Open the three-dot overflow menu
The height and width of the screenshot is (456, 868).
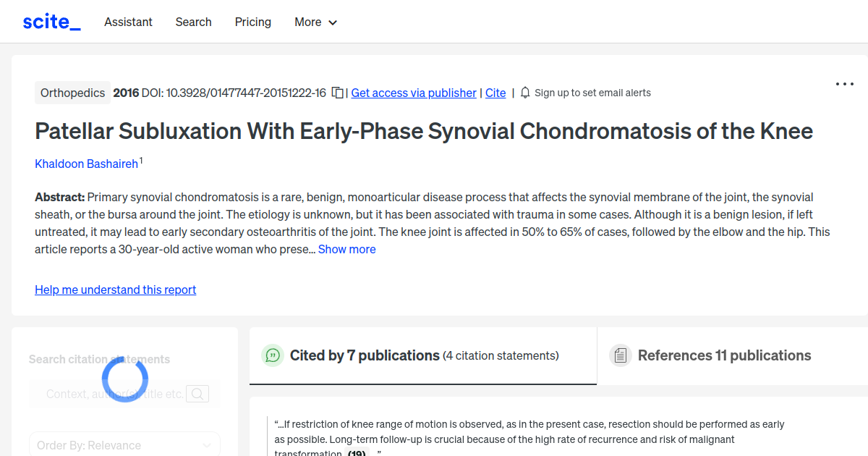844,84
